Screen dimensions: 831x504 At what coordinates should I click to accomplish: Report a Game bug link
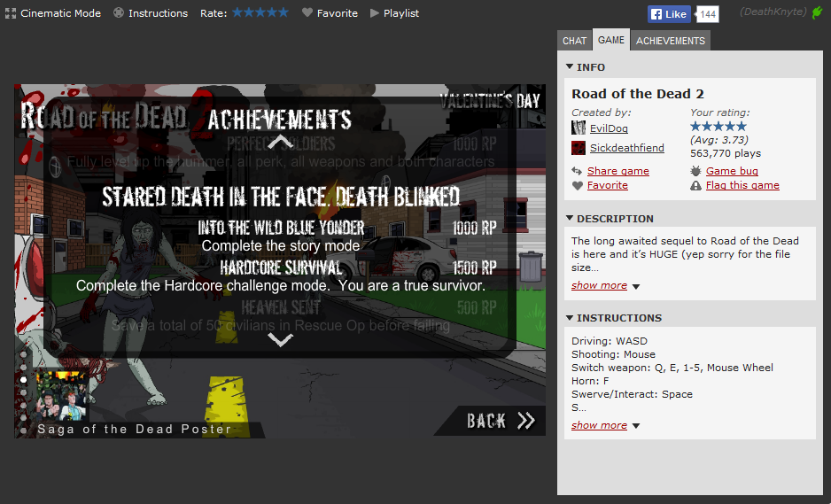pos(732,171)
